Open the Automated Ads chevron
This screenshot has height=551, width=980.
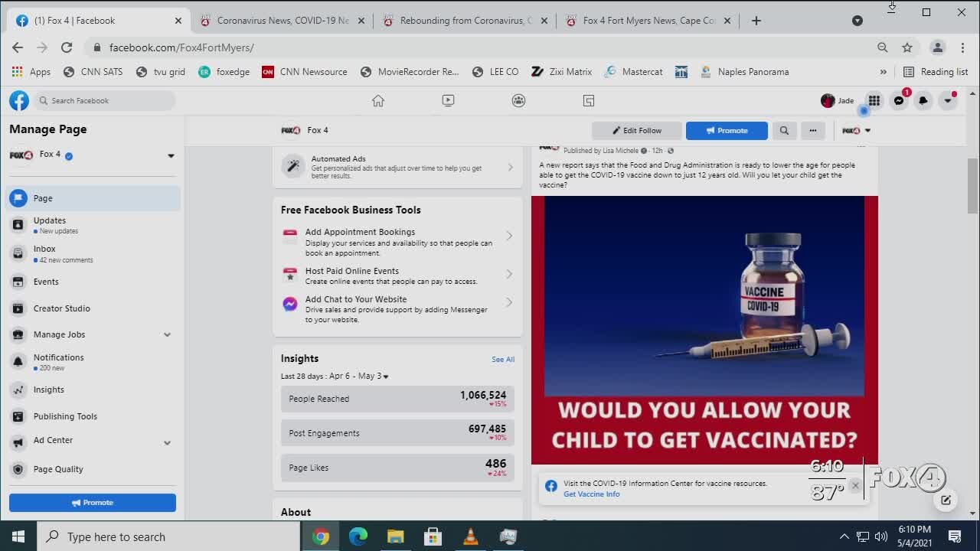511,167
